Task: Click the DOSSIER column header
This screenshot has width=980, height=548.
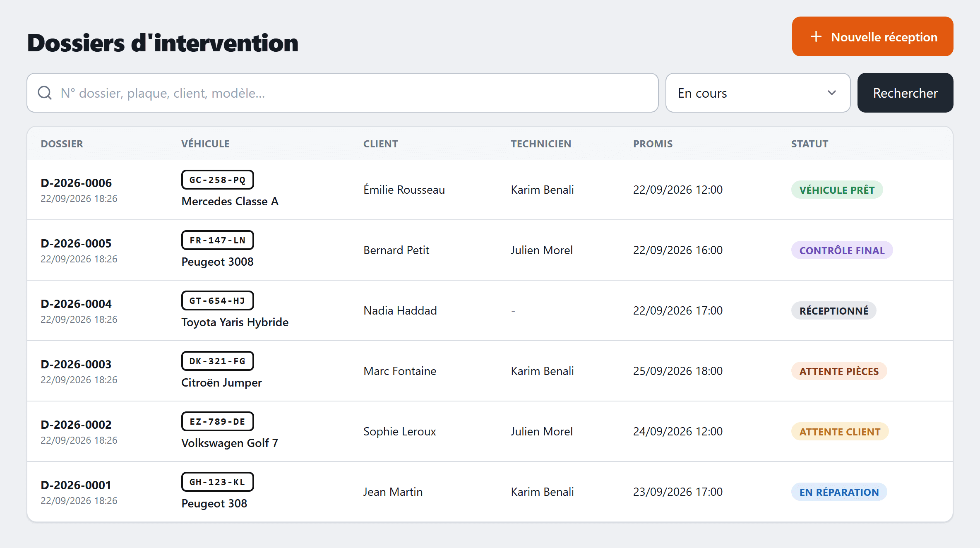Action: tap(62, 144)
